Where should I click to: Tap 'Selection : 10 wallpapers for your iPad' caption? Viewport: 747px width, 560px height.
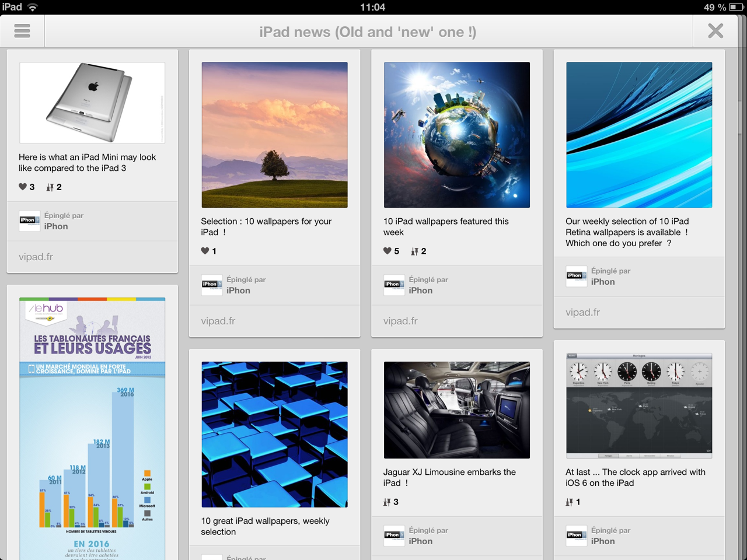click(x=266, y=227)
